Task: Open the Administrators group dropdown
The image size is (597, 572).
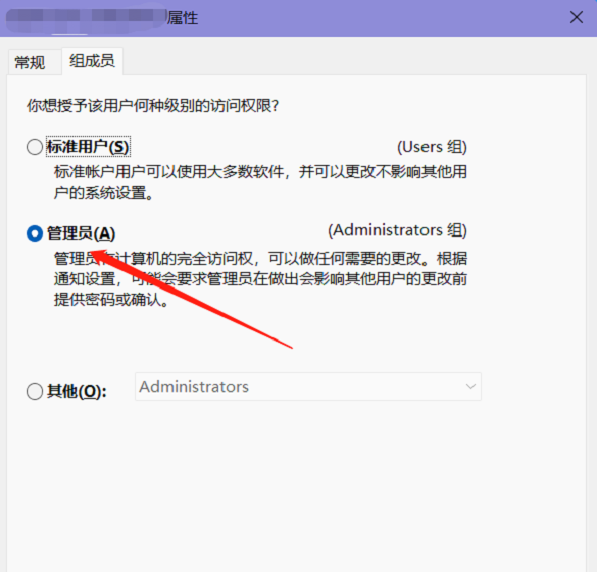Action: tap(308, 387)
